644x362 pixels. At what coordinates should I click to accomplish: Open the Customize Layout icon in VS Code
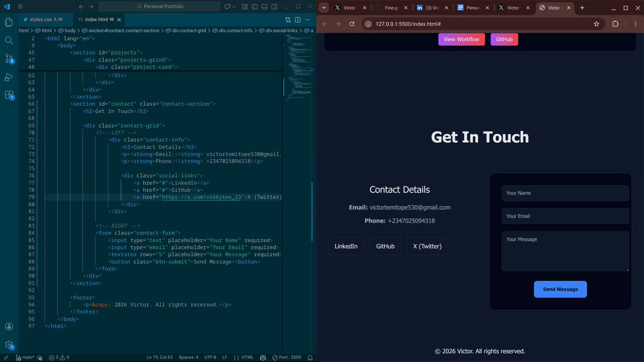tap(245, 7)
